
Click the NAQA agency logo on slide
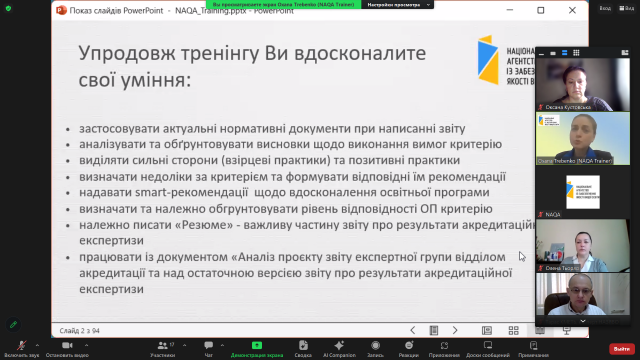click(507, 60)
